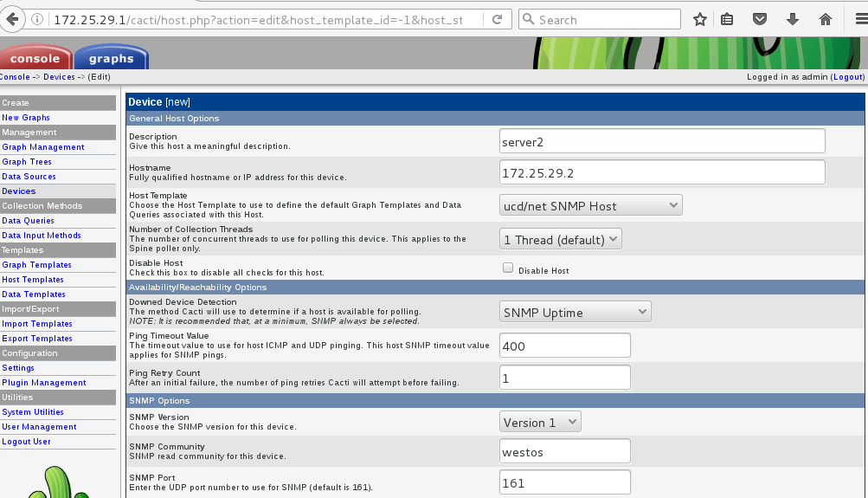The height and width of the screenshot is (498, 868).
Task: Click the Cacti cactus logo in sidebar
Action: [x=59, y=482]
